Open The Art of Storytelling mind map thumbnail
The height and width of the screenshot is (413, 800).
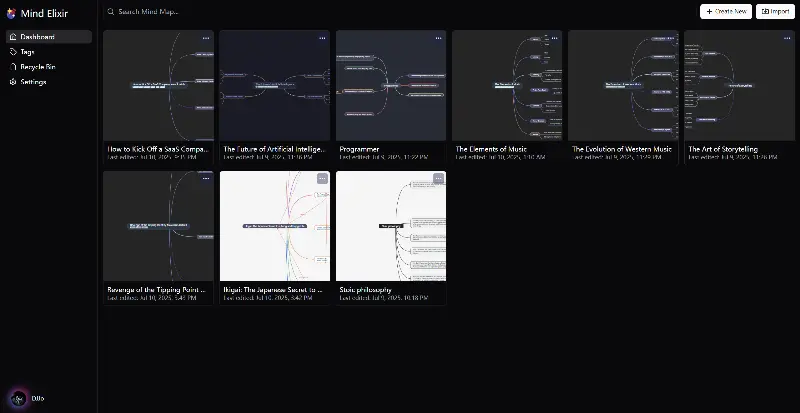point(739,85)
